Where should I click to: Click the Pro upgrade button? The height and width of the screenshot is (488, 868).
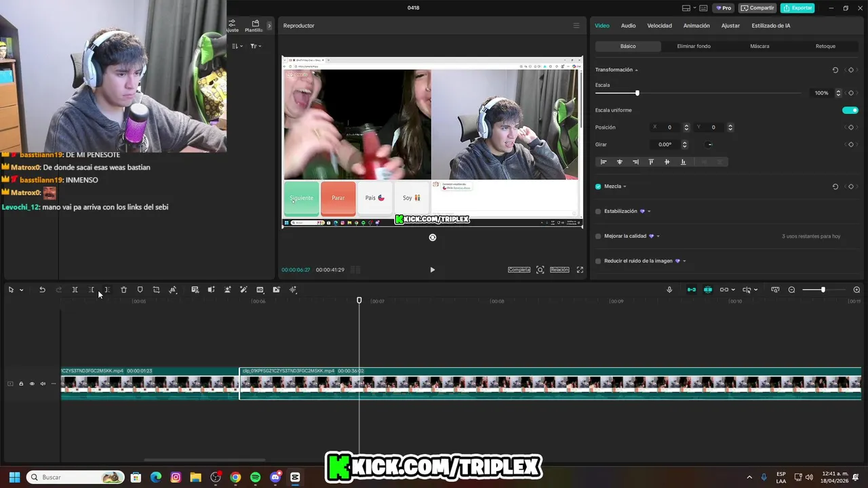coord(724,8)
